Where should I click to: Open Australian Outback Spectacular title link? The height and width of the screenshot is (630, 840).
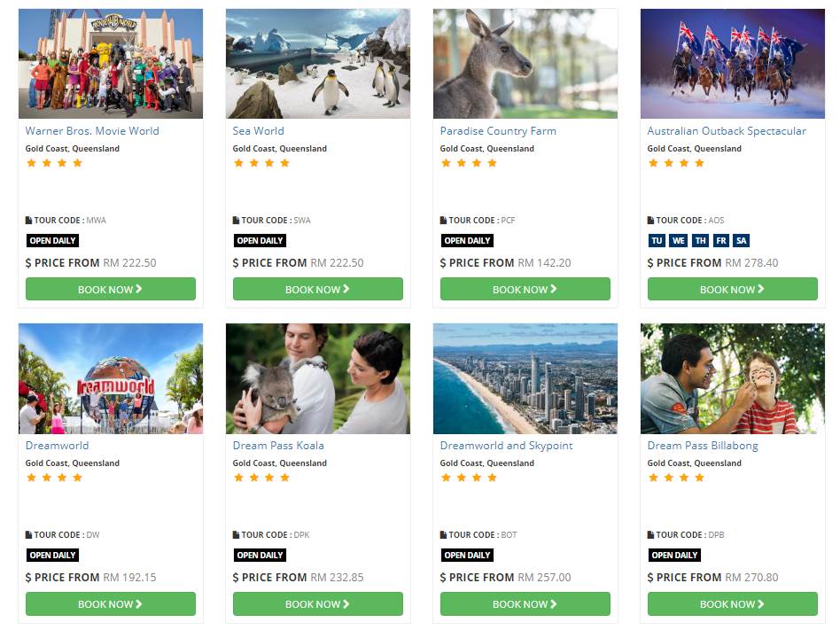point(727,131)
